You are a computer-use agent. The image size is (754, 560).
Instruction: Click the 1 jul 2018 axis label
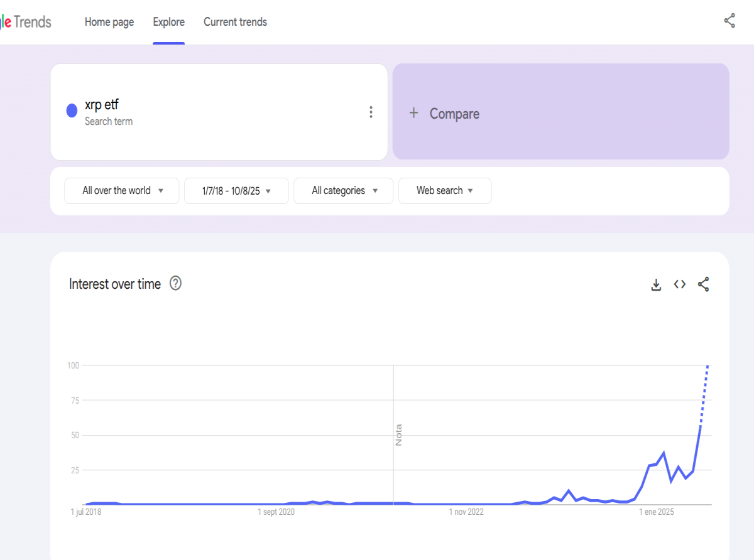point(85,512)
